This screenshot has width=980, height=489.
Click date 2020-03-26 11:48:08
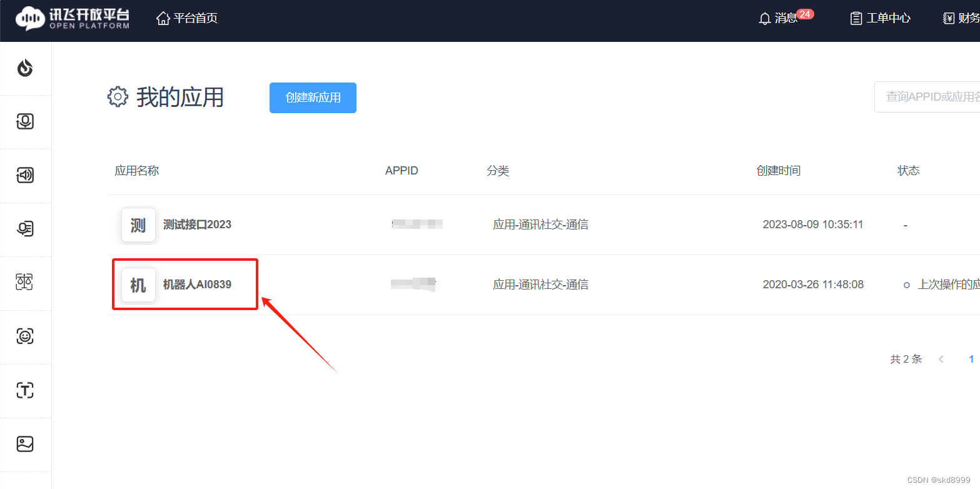coord(813,285)
